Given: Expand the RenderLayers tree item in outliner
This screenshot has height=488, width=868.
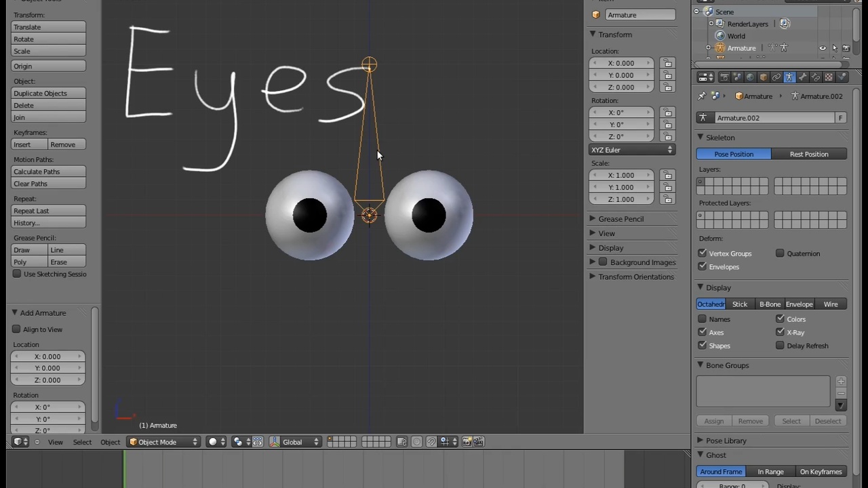Looking at the screenshot, I should coord(711,24).
